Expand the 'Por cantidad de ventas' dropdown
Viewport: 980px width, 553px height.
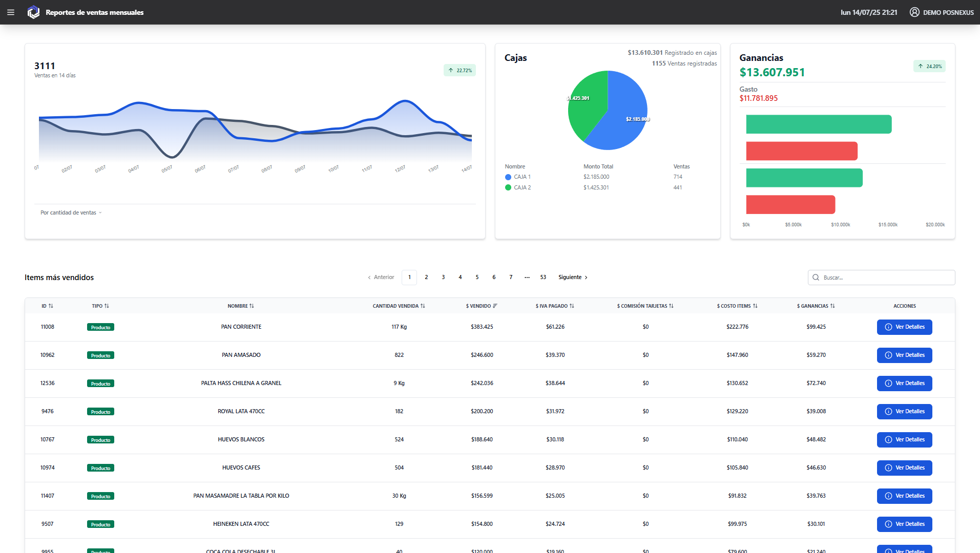[x=71, y=212]
